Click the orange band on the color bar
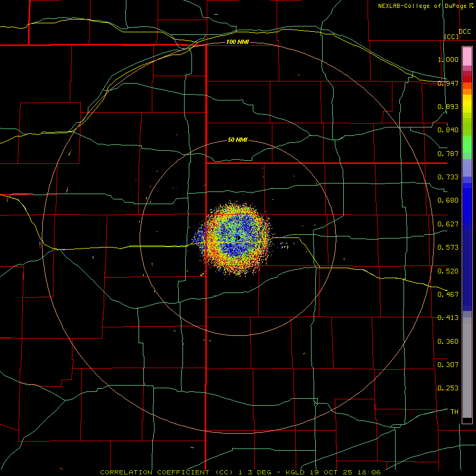This screenshot has width=476, height=476. pyautogui.click(x=467, y=91)
